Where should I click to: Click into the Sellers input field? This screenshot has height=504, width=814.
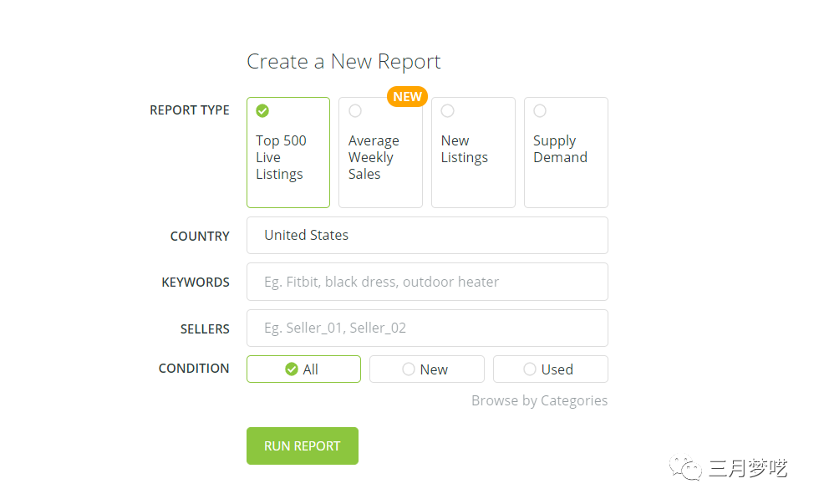(427, 328)
